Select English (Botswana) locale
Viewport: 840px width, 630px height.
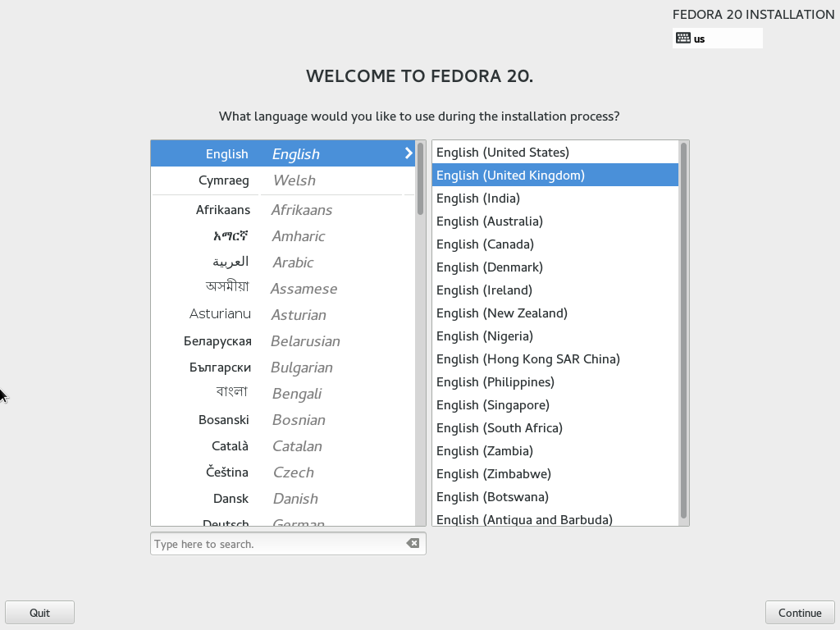coord(555,497)
